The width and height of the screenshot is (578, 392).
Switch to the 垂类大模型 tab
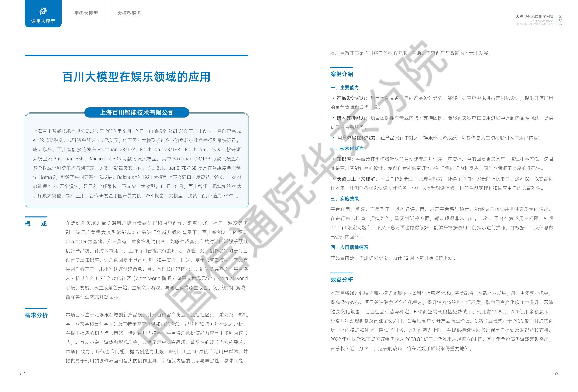86,13
